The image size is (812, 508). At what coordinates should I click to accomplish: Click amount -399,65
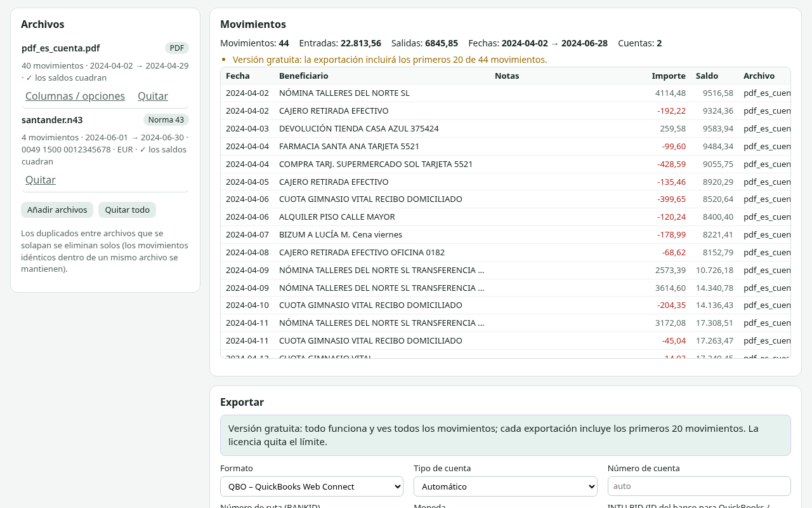point(671,199)
